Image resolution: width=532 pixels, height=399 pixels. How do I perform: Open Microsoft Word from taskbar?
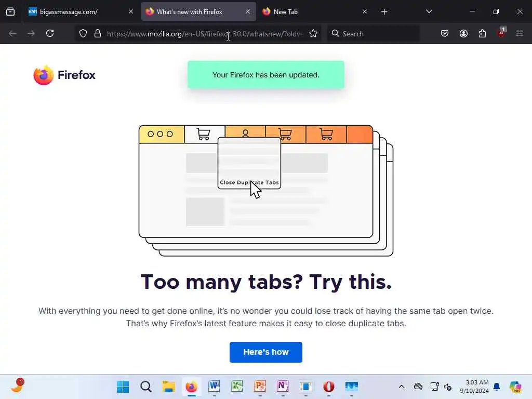coord(215,387)
